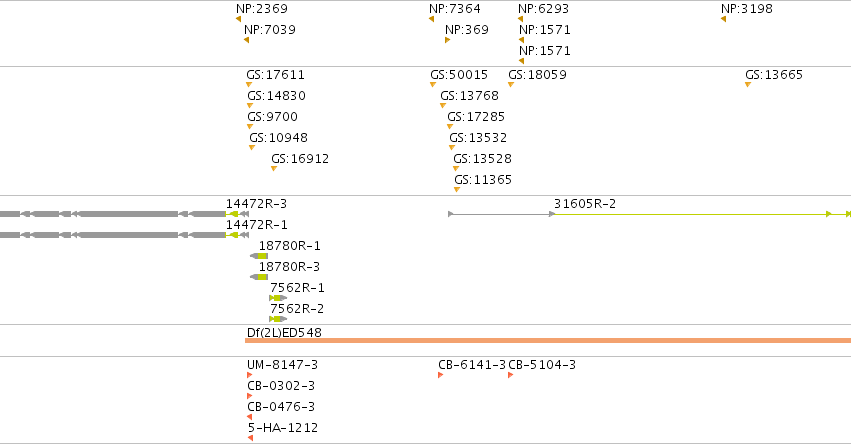Click the red arrow under CB-5104-3
851x444 pixels.
pyautogui.click(x=511, y=376)
